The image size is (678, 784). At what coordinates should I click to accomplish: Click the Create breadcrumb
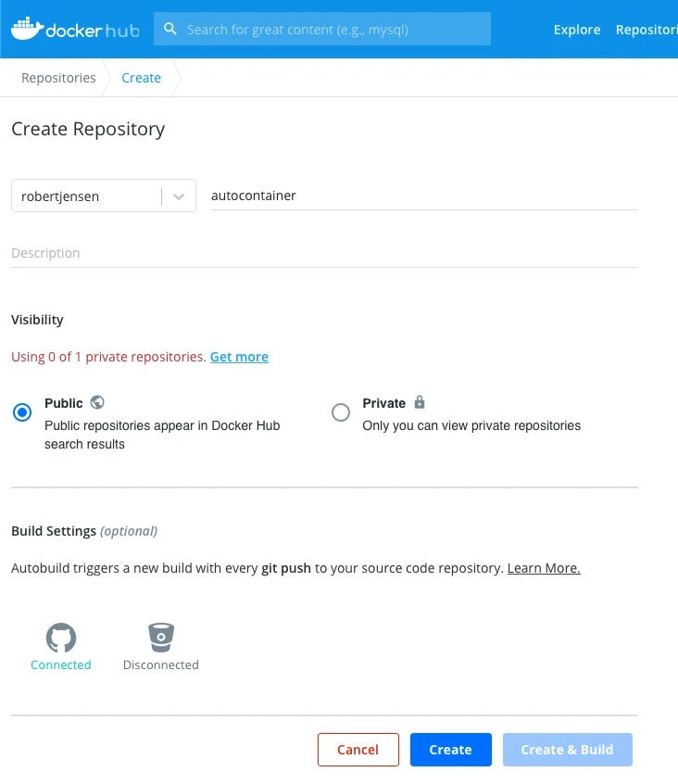coord(142,78)
